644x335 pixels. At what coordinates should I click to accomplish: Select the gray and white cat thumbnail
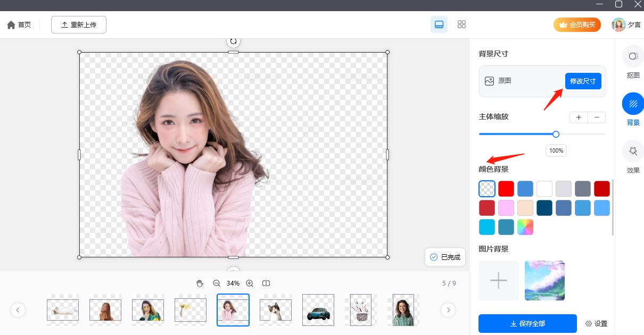[276, 309]
